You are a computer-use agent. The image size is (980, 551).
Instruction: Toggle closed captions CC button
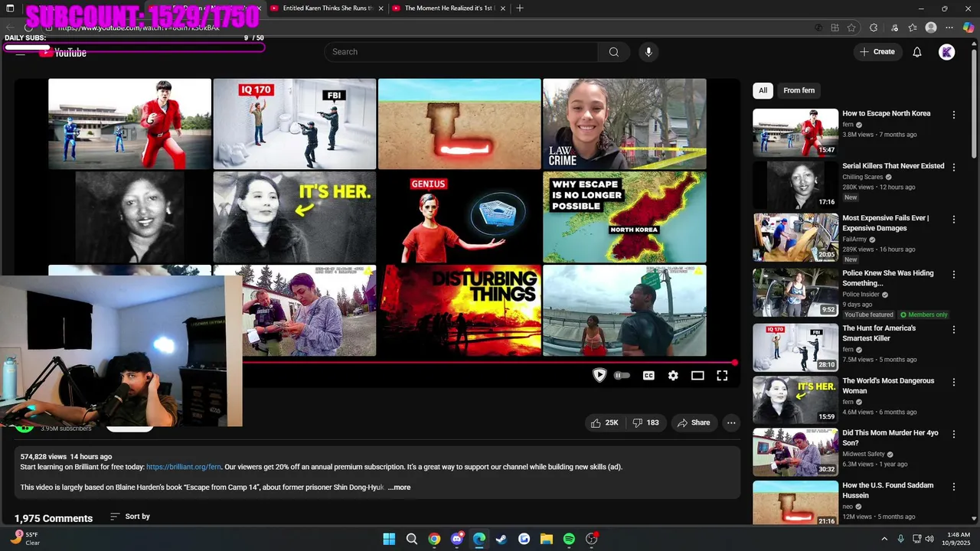[x=648, y=376]
